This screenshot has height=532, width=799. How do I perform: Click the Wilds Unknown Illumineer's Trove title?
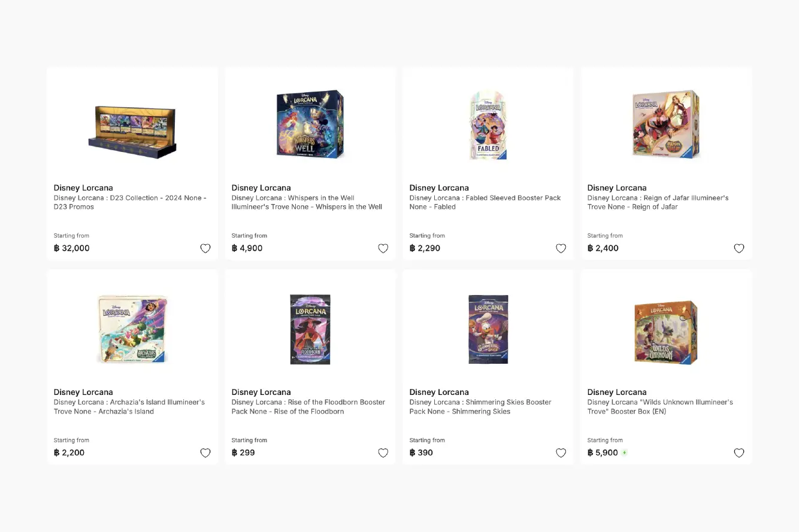coord(660,407)
